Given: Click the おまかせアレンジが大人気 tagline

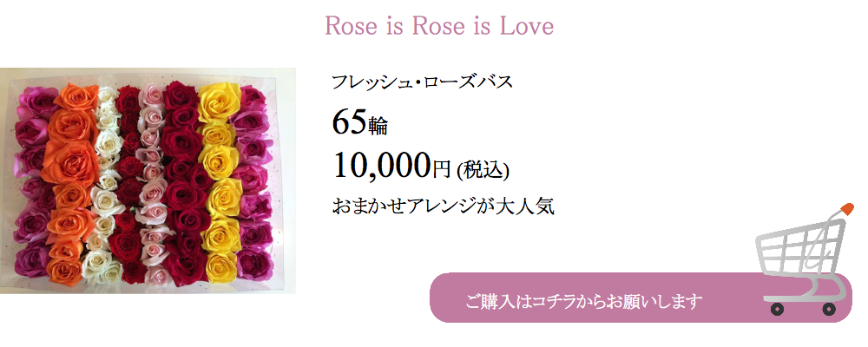Looking at the screenshot, I should tap(443, 206).
